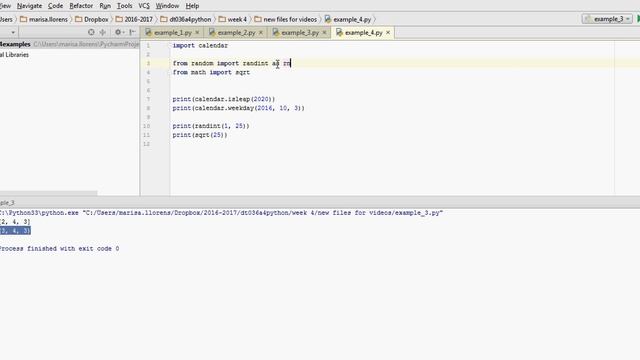
Task: Open the VCS menu
Action: pyautogui.click(x=144, y=6)
